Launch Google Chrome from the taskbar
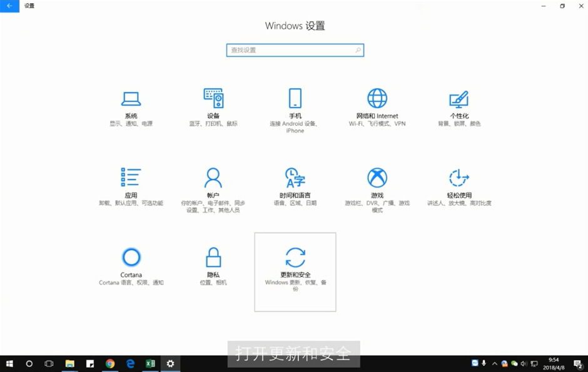 click(x=110, y=363)
